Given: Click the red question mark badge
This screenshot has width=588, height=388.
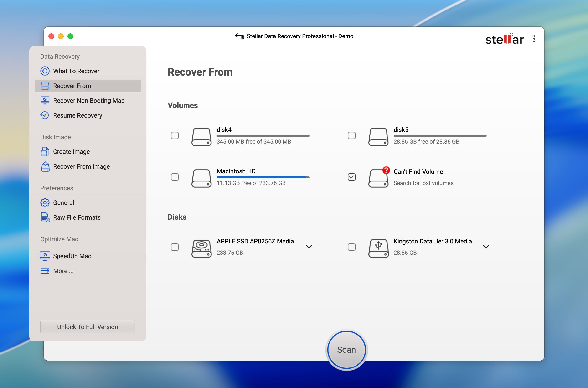Looking at the screenshot, I should coord(386,170).
